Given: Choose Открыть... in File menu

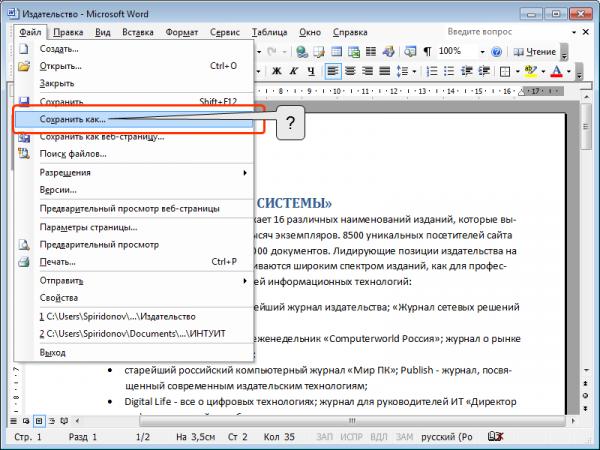Looking at the screenshot, I should 134,66.
